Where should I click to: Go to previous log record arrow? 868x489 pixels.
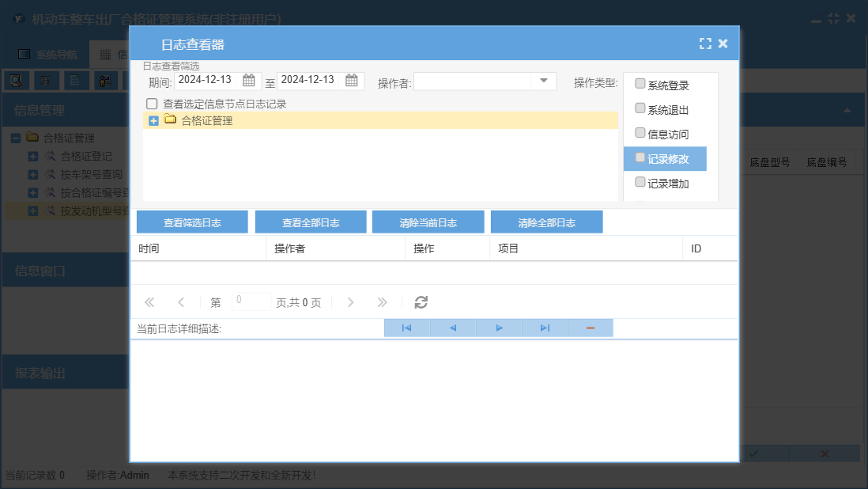pyautogui.click(x=452, y=328)
